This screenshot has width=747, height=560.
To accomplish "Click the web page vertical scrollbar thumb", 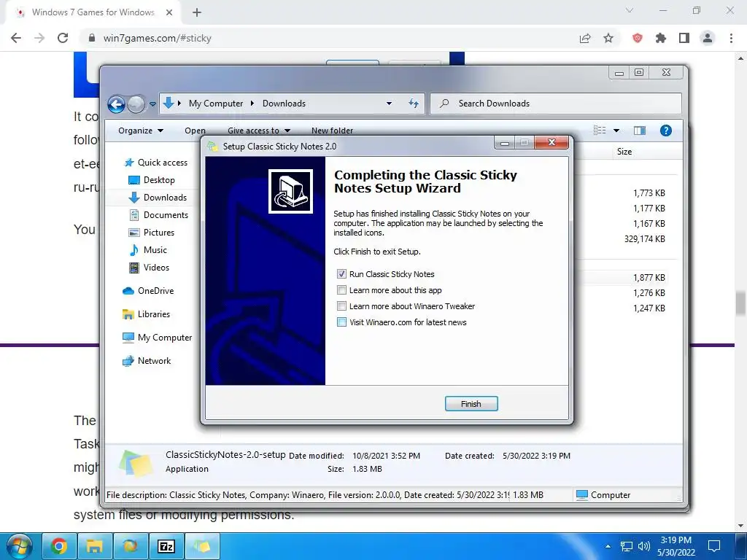I will pyautogui.click(x=740, y=304).
